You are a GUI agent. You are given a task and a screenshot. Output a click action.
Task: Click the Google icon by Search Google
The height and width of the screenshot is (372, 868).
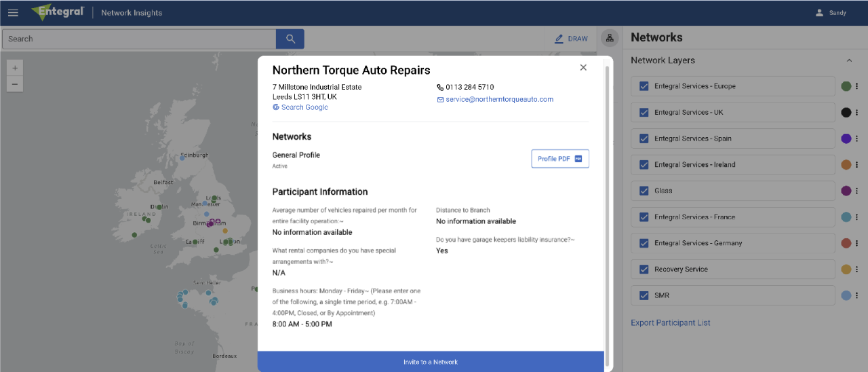pos(276,107)
